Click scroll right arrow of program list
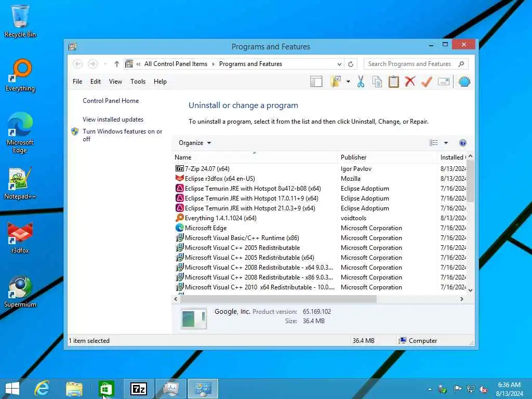532x399 pixels. tap(461, 299)
